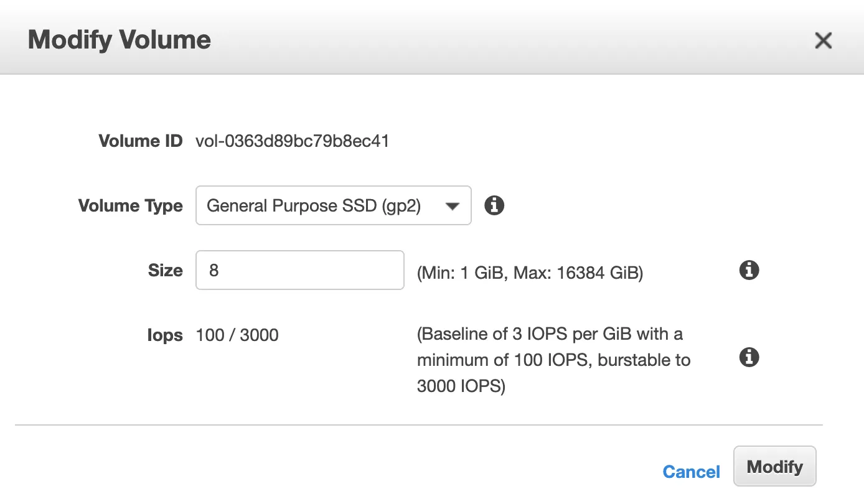Show info for the Size limits
The height and width of the screenshot is (504, 864).
pos(749,270)
